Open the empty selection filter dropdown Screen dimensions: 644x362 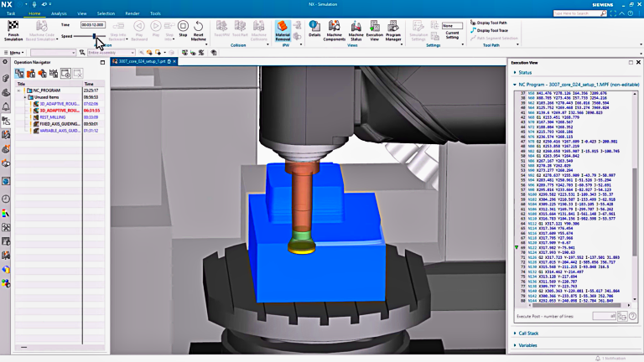(53, 53)
